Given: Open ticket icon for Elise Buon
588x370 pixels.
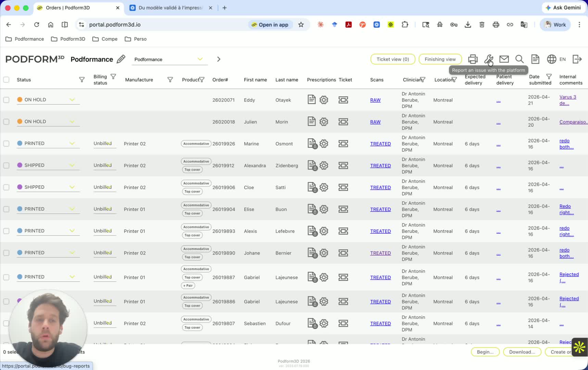Looking at the screenshot, I should pyautogui.click(x=343, y=209).
